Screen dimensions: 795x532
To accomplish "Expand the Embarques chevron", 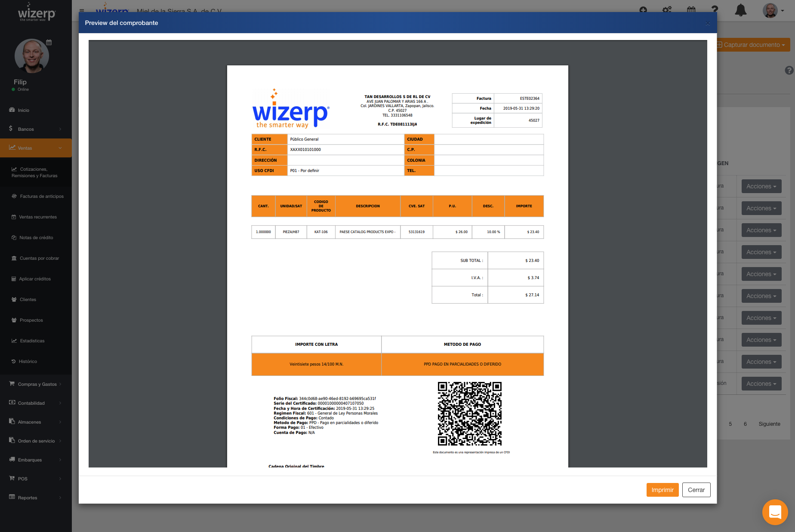I will [60, 460].
